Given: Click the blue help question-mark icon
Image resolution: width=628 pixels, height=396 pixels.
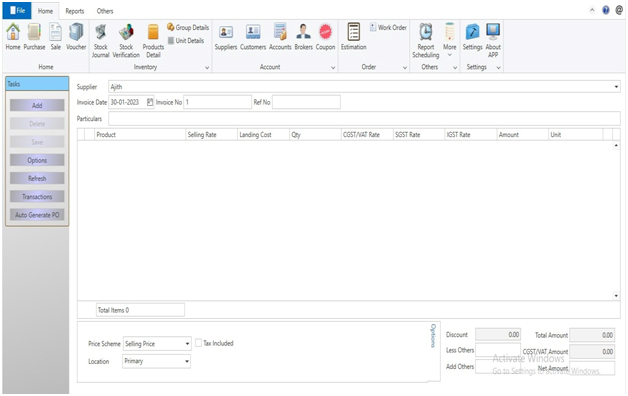Looking at the screenshot, I should pos(606,10).
